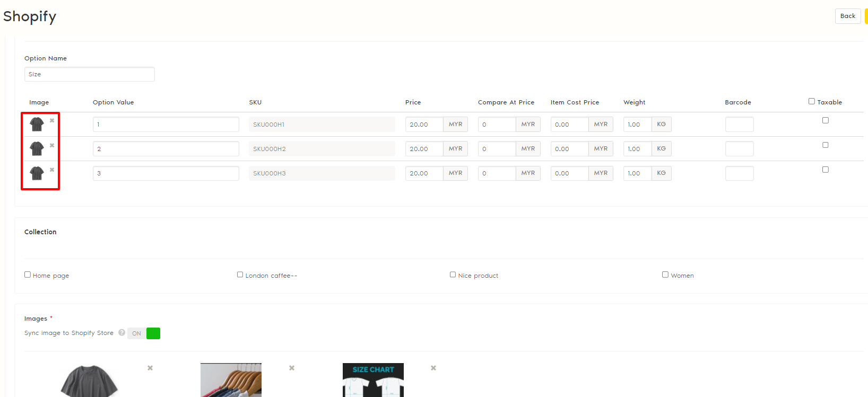Edit option value field containing 3

tap(166, 173)
